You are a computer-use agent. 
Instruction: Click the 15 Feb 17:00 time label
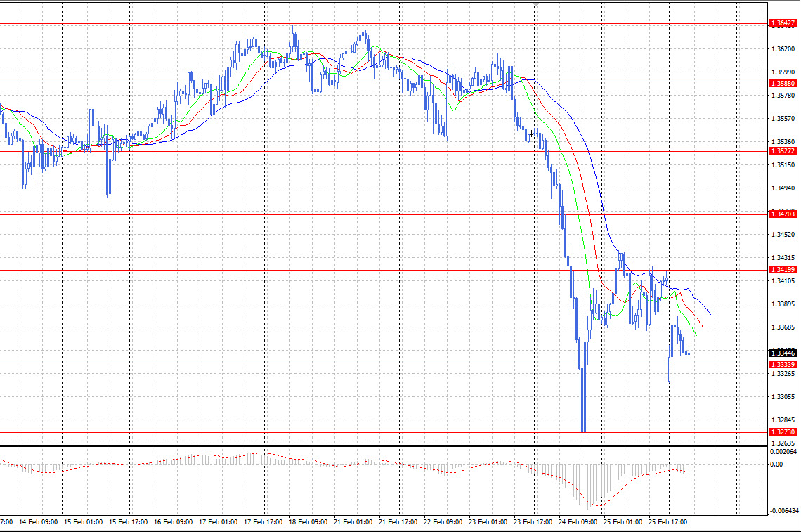(128, 521)
